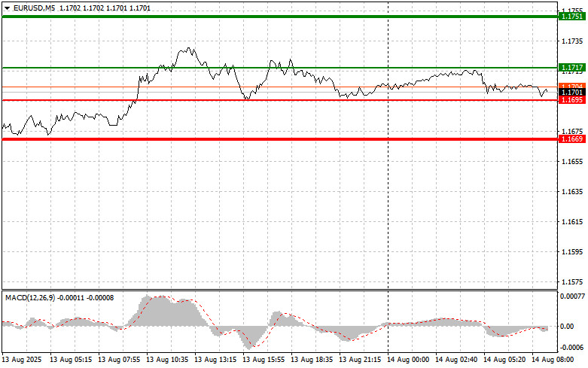
Task: Select the red 1.1695 price tag
Action: [x=568, y=99]
